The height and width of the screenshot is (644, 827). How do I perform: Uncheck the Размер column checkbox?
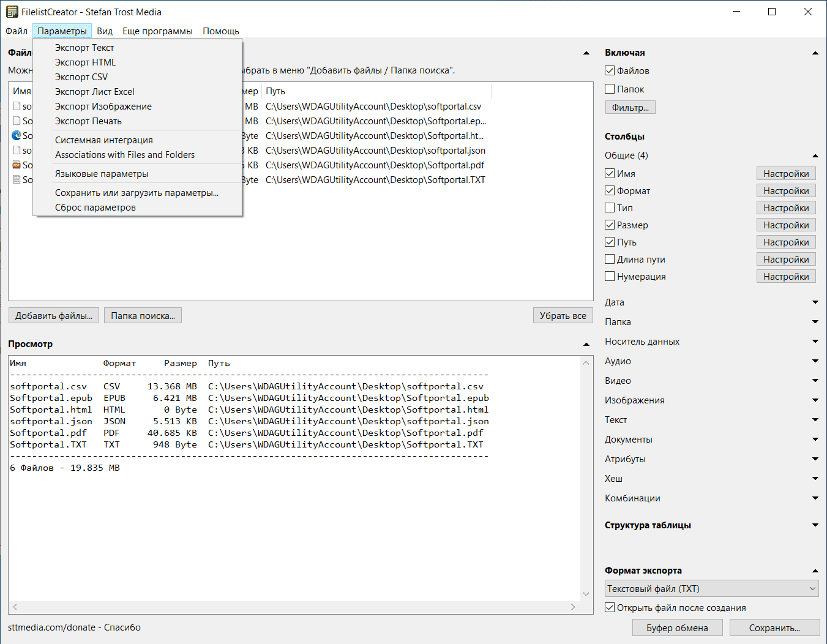point(610,225)
